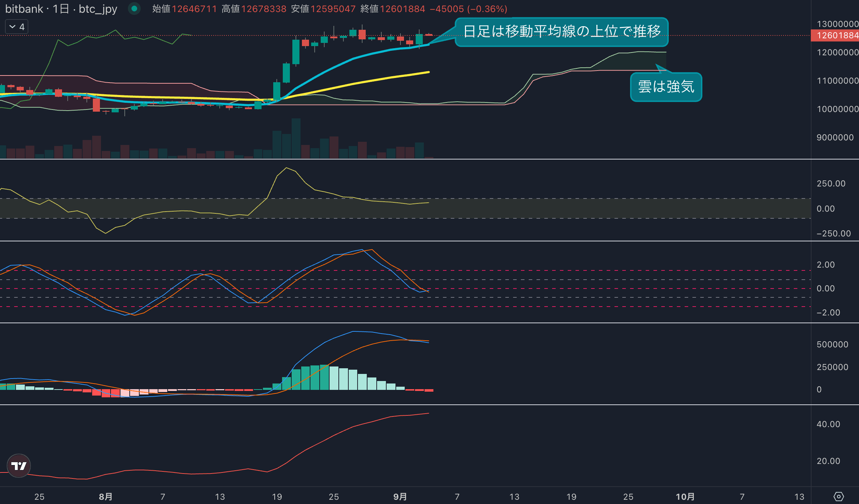Click the green market status dot
The height and width of the screenshot is (504, 859).
coord(134,9)
